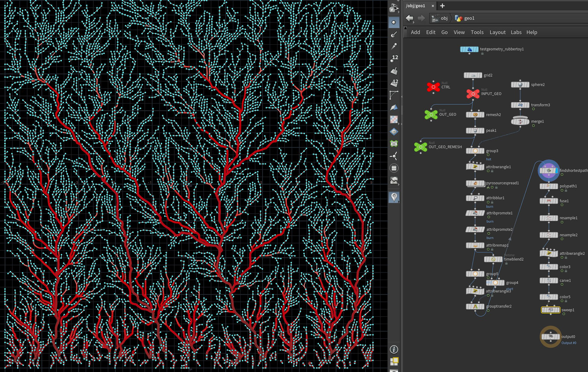Click the sweep1 node icon
This screenshot has height=372, width=588.
tap(550, 310)
